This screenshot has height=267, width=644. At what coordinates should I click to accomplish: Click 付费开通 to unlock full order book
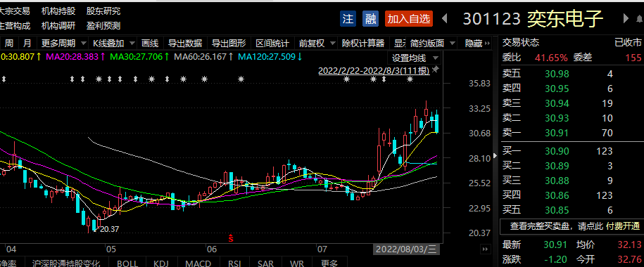623,226
